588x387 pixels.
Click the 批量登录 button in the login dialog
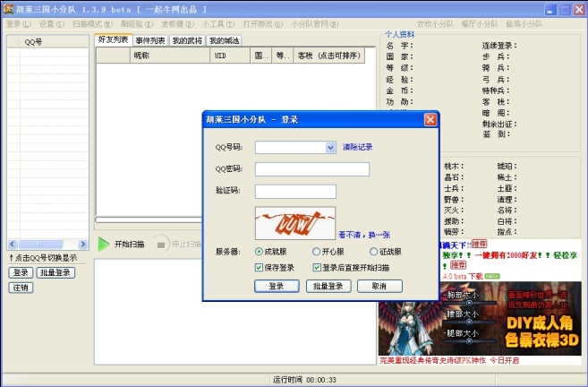(x=328, y=286)
